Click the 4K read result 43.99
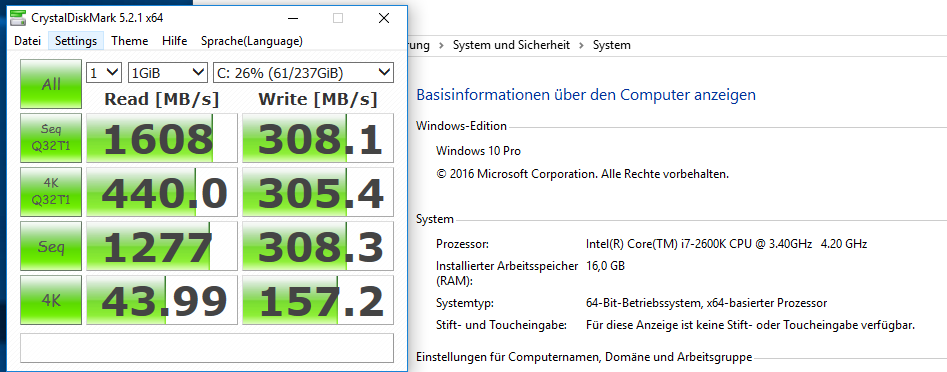 point(162,300)
